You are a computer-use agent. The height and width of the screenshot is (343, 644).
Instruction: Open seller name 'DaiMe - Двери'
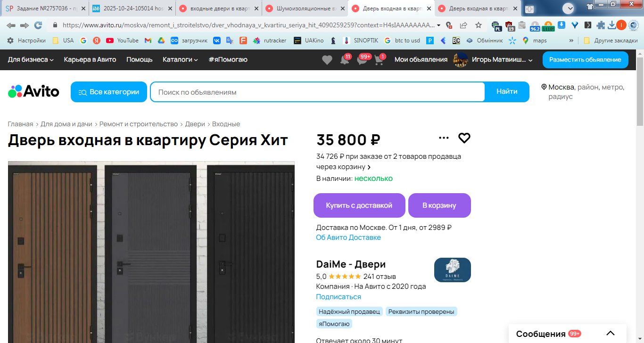click(x=351, y=264)
